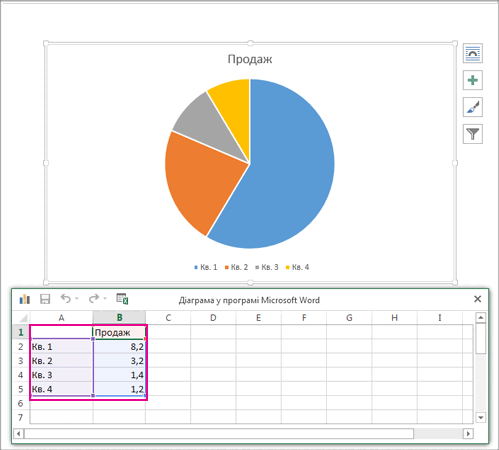
Task: Select the chart title Продаж
Action: (250, 59)
